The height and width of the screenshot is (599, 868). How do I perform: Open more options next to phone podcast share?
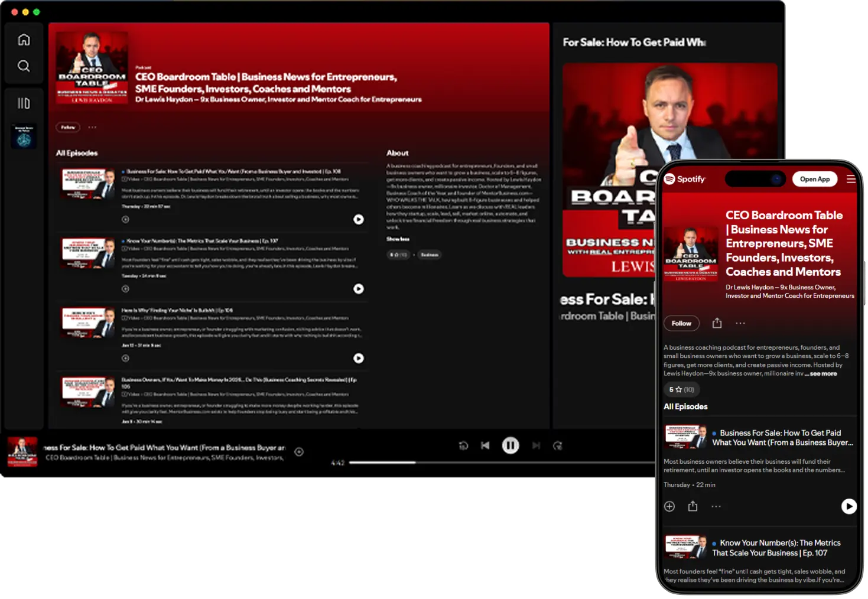click(x=740, y=323)
